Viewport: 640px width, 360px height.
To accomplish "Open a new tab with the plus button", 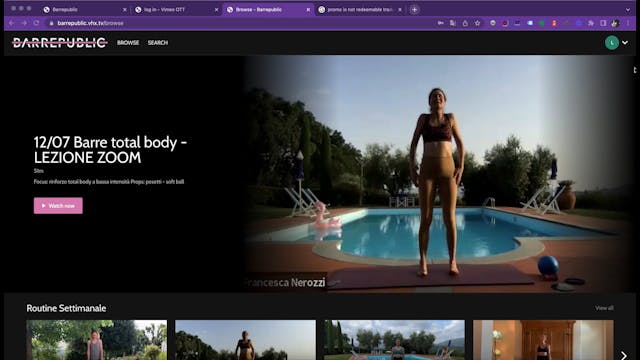I will 414,9.
